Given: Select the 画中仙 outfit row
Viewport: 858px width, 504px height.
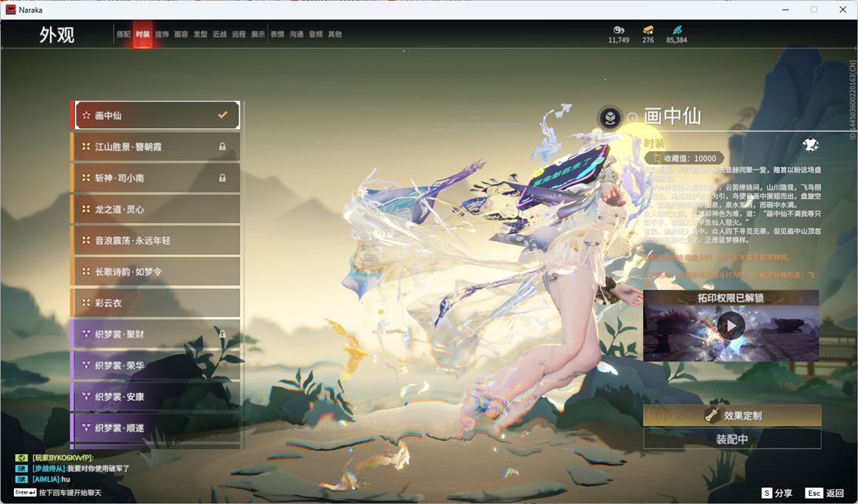Looking at the screenshot, I should pos(157,116).
